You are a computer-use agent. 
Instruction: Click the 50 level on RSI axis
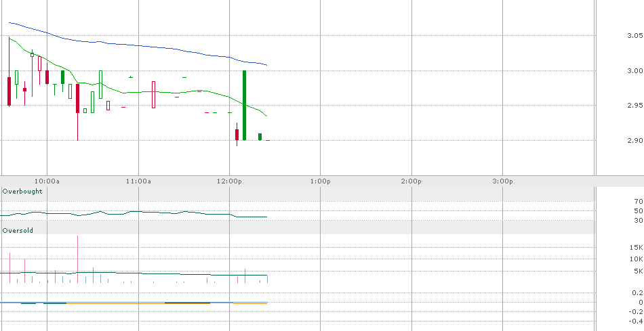click(639, 211)
